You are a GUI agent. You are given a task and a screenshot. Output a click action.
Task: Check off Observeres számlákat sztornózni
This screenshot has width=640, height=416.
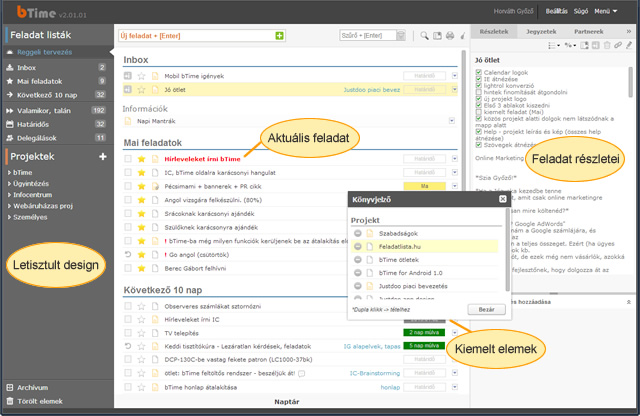click(128, 306)
